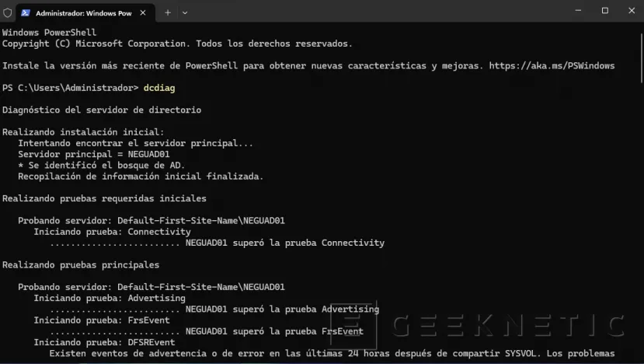Click the PowerShell icon in the tab
Screen dimensions: 644x364
point(26,12)
